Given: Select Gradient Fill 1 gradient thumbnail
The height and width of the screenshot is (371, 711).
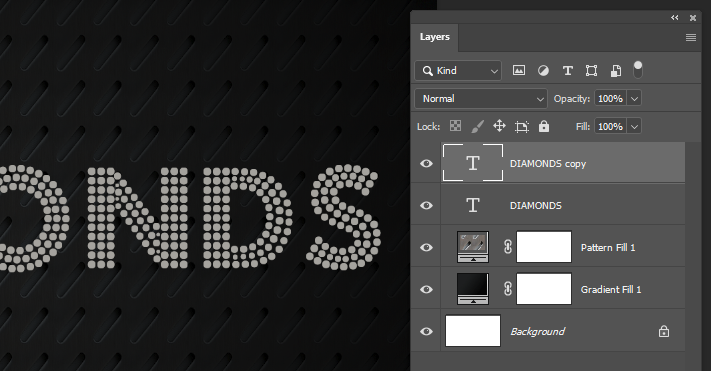Looking at the screenshot, I should [x=473, y=289].
